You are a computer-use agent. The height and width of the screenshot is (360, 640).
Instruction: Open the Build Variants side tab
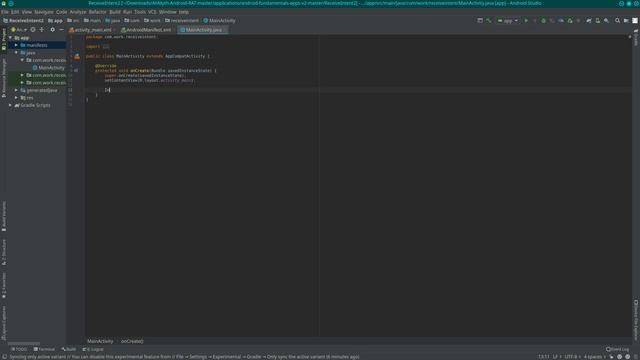4,216
